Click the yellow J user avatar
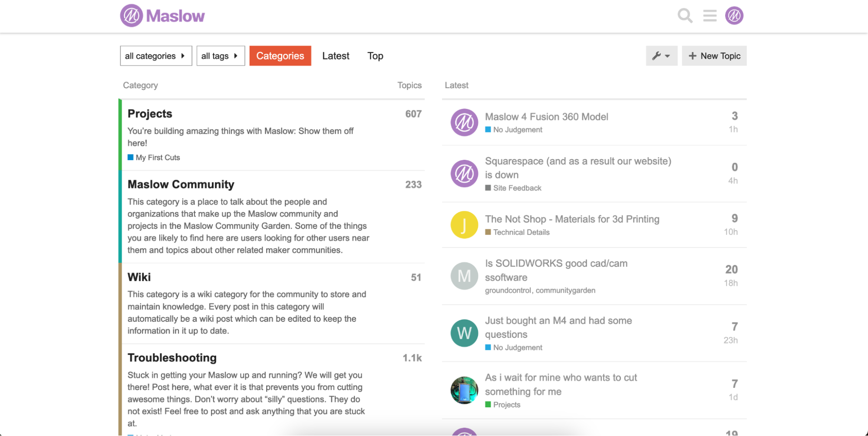This screenshot has width=868, height=436. pos(464,225)
